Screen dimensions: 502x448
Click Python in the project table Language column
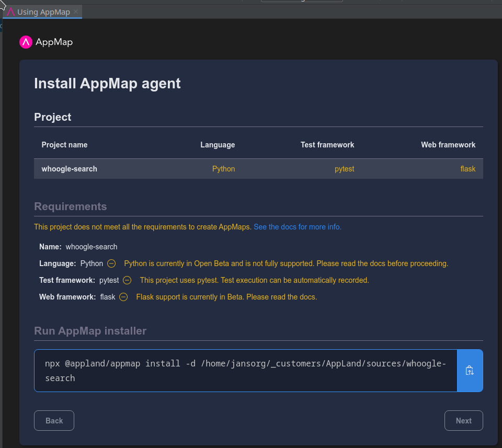pyautogui.click(x=223, y=168)
